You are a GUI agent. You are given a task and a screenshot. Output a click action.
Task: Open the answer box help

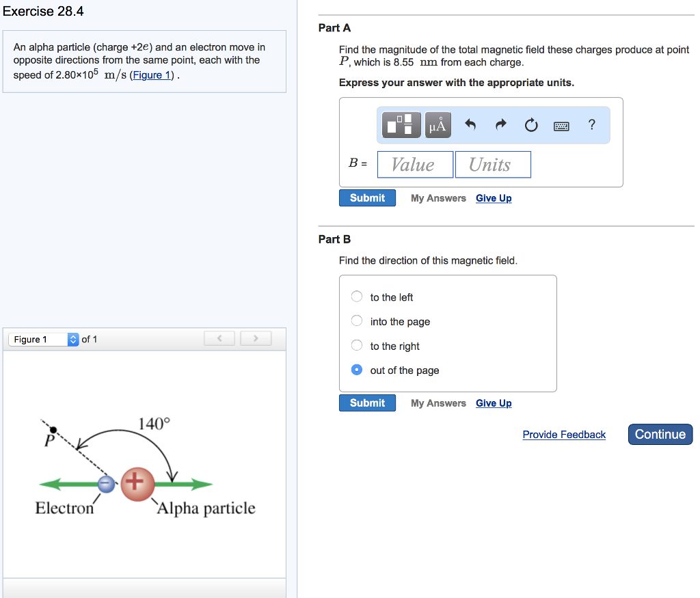pos(591,124)
